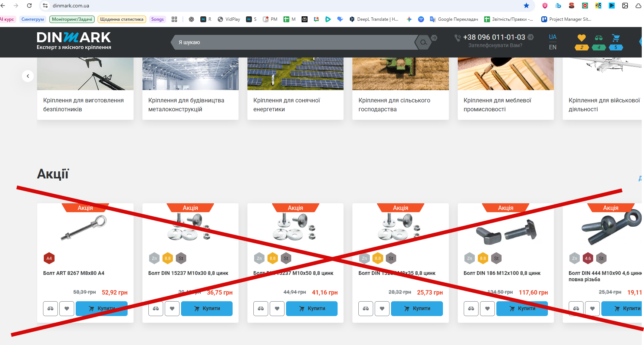Open the DeepL Translate bookmark
This screenshot has width=644, height=345.
pyautogui.click(x=374, y=19)
